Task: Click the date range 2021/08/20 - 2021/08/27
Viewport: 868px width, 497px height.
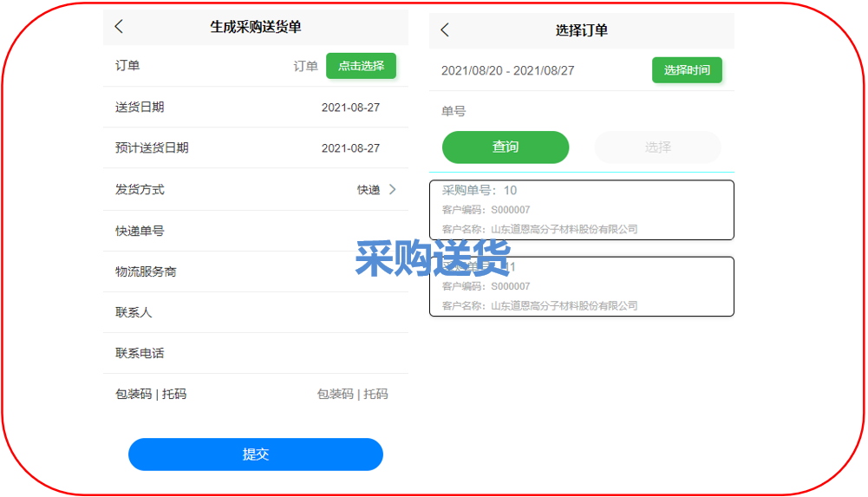Action: pos(507,70)
